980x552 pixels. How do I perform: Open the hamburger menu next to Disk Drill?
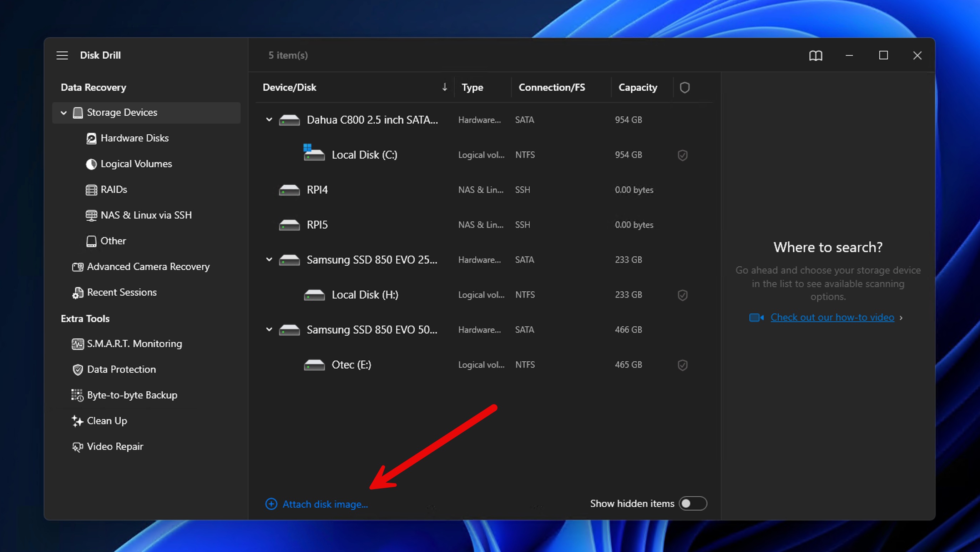[x=62, y=56]
